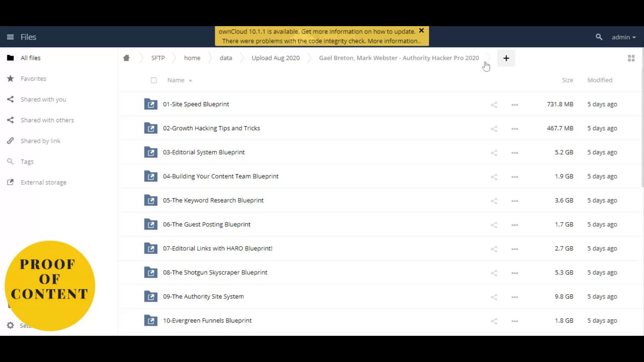Open more actions for 10-Evergreen Funnels Blueprint
Screen dimensions: 644x362
[515, 321]
